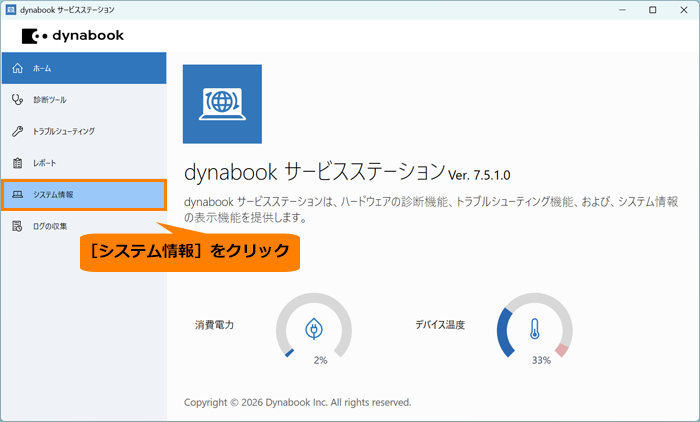700x422 pixels.
Task: Click the wrench troubleshooting icon
Action: point(17,131)
